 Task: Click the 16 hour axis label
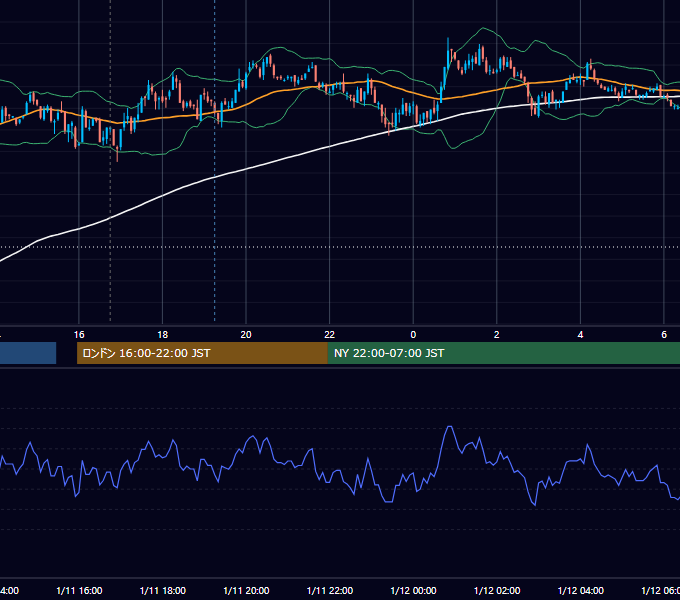79,335
